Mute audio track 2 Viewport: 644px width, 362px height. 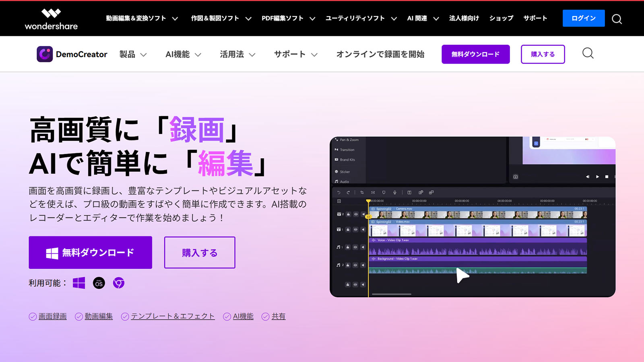click(363, 265)
